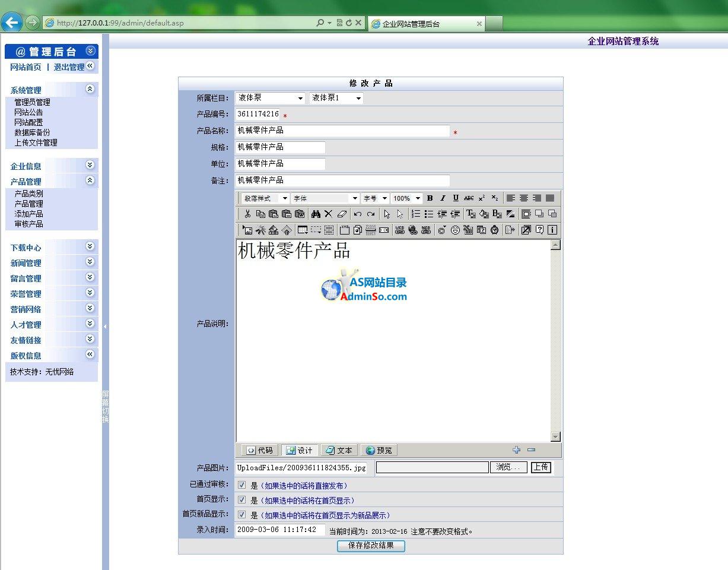Click the editor About info icon

[x=552, y=230]
